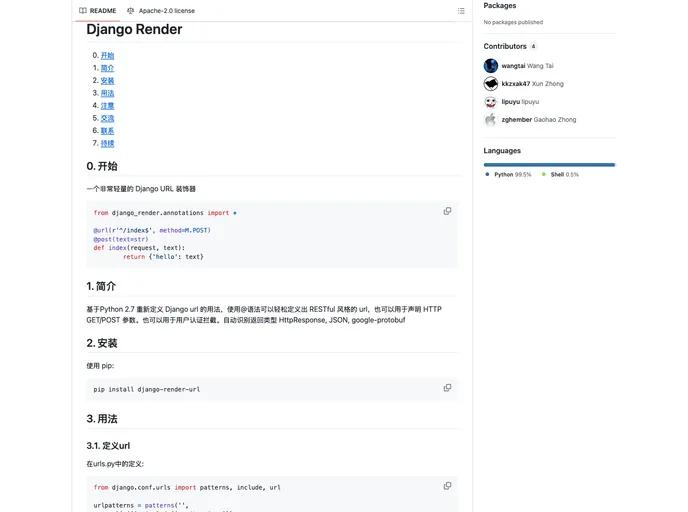The height and width of the screenshot is (512, 688).
Task: Click the "return {'hello': text}" code line
Action: pos(163,257)
